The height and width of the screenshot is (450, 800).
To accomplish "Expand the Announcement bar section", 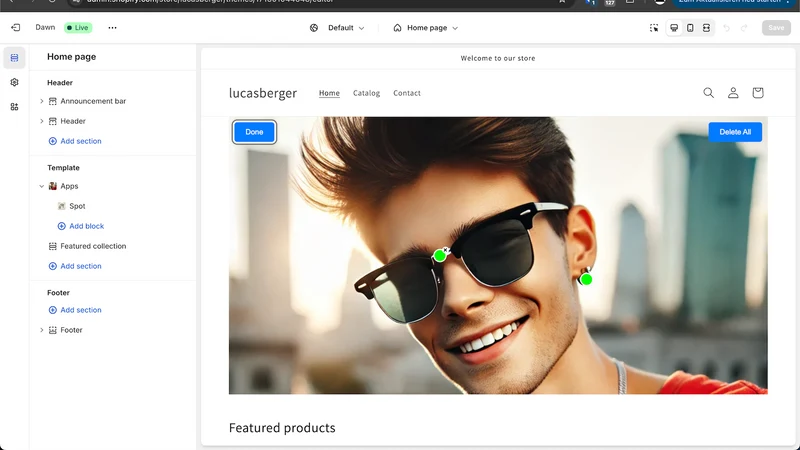I will [42, 101].
